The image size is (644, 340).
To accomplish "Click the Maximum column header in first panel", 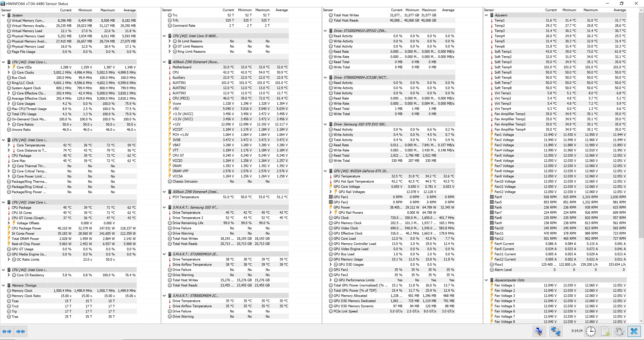I will point(108,10).
